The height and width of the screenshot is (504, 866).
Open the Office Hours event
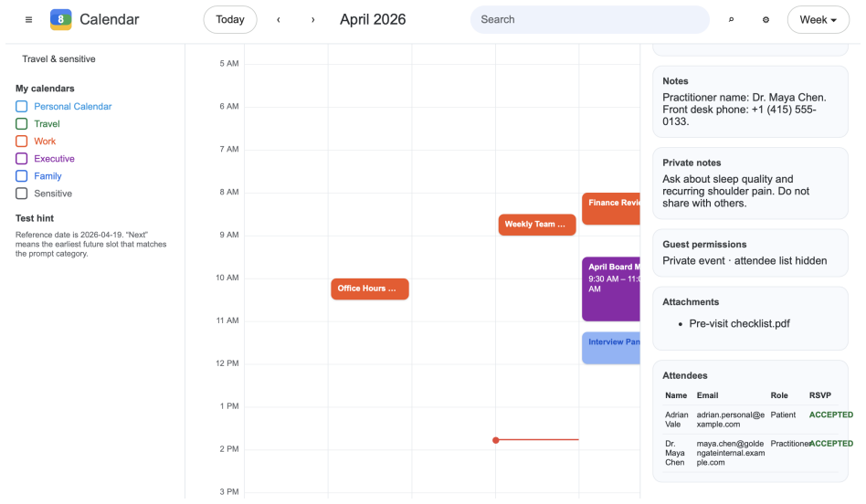click(370, 289)
